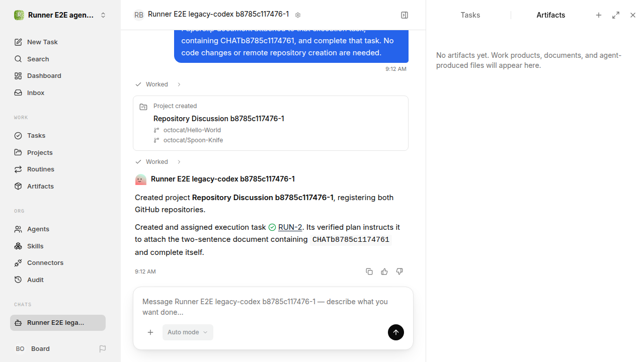Give thumbs up to the reply
Screen dimensions: 644x362
pos(384,271)
